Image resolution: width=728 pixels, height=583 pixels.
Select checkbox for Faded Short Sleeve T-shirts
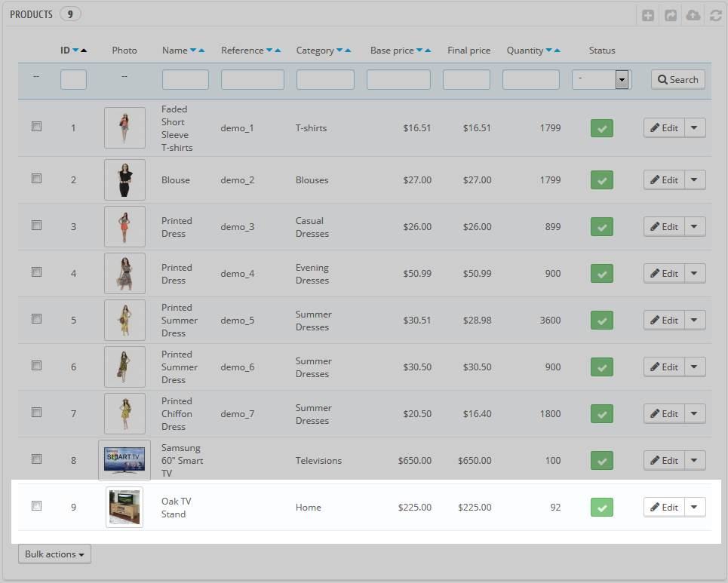[36, 127]
